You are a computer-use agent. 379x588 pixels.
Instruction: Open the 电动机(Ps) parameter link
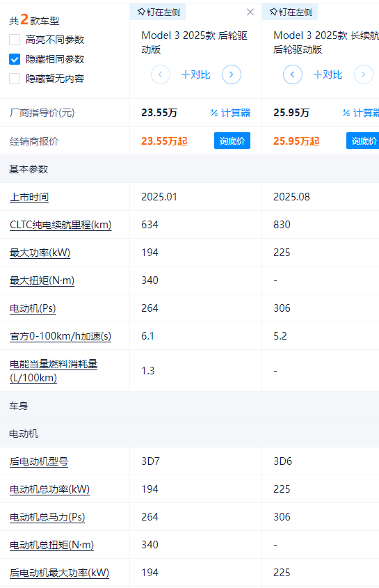click(33, 308)
